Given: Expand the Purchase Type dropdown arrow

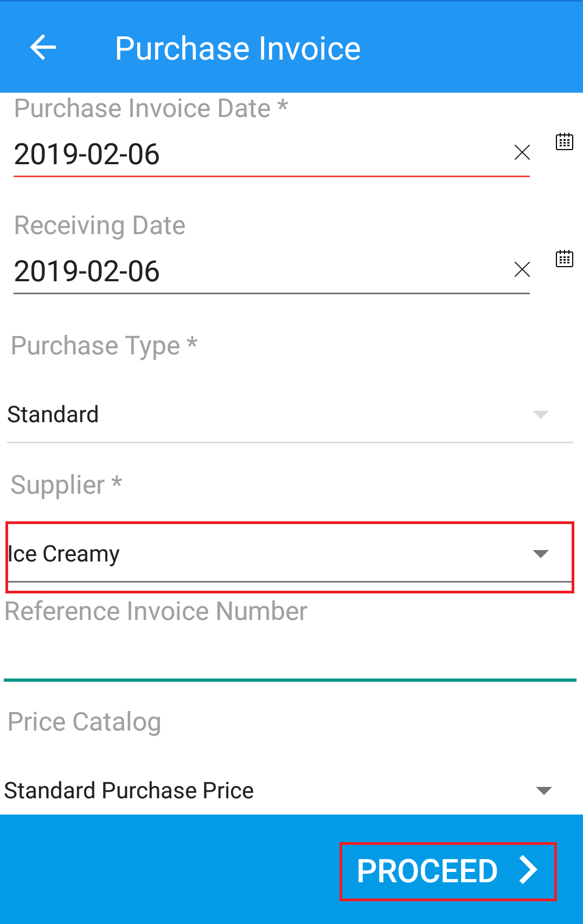Looking at the screenshot, I should pos(541,415).
